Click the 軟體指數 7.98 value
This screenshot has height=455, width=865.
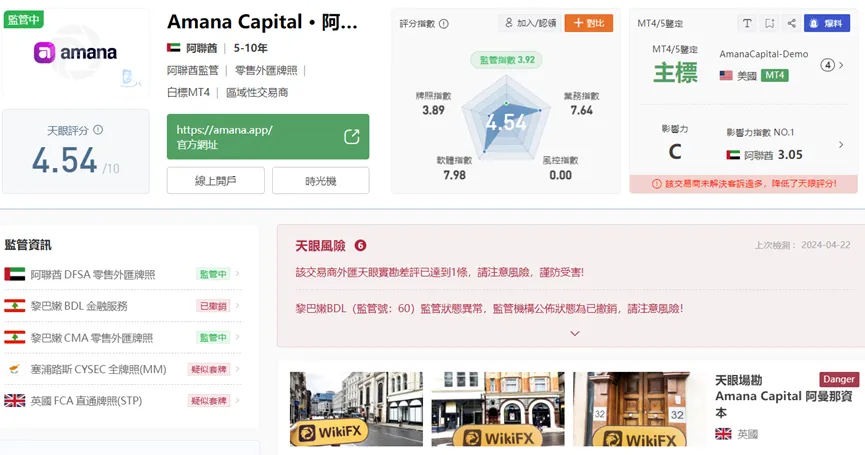click(455, 175)
